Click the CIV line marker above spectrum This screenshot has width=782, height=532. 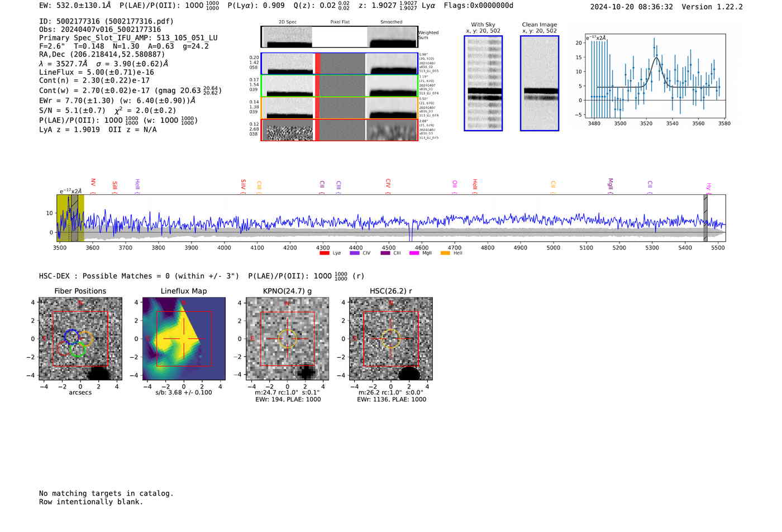pyautogui.click(x=388, y=186)
